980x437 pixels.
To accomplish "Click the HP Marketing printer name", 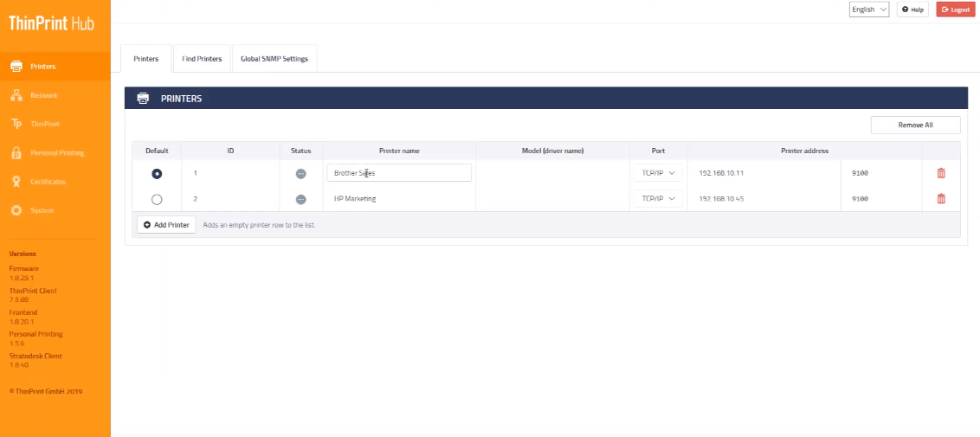I will [355, 198].
